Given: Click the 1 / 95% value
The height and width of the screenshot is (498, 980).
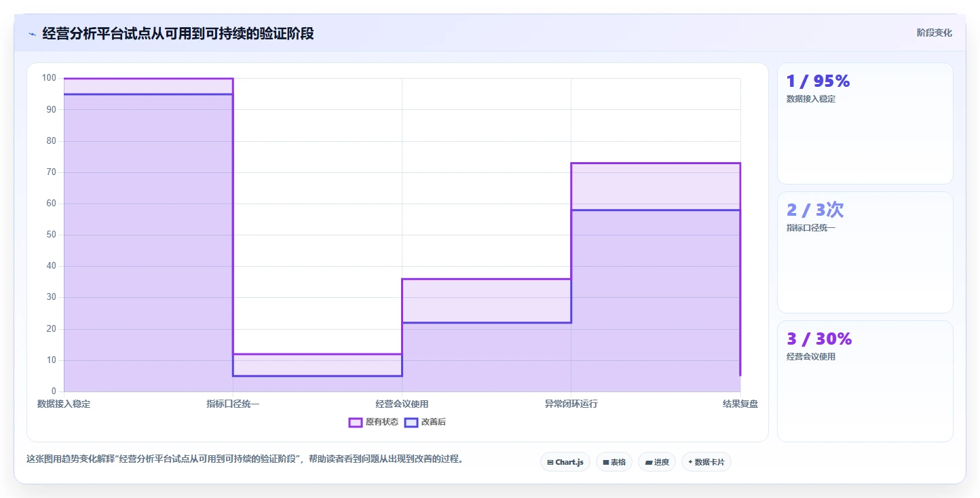Looking at the screenshot, I should (818, 81).
